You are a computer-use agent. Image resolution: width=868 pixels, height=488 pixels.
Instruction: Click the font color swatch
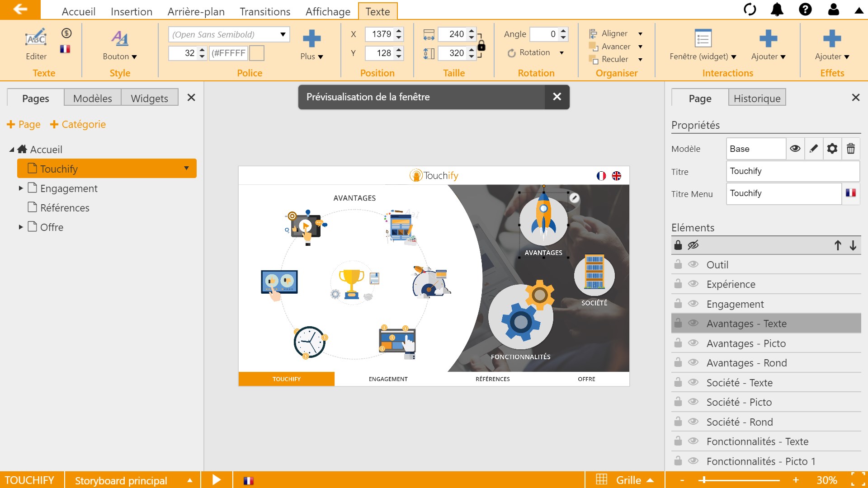pyautogui.click(x=257, y=53)
